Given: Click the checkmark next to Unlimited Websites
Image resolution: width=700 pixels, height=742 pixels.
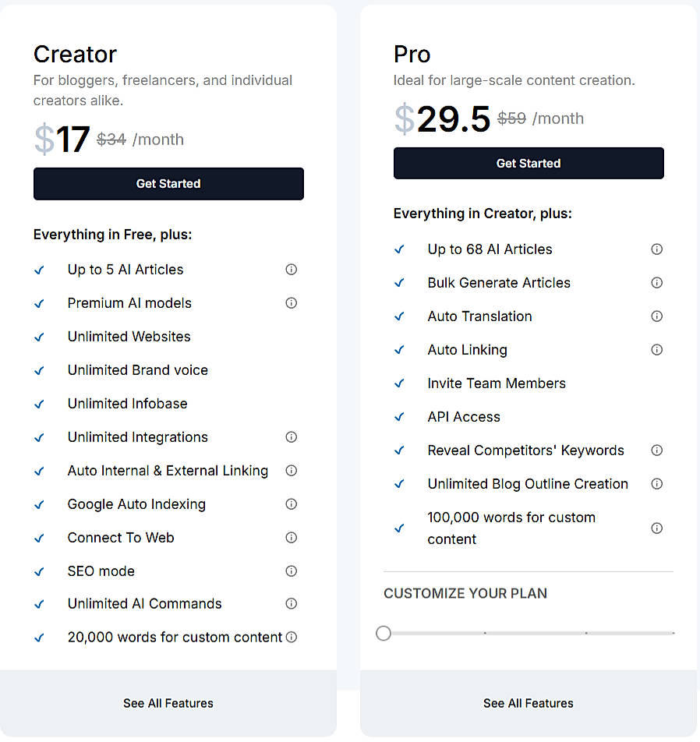Looking at the screenshot, I should coord(39,336).
